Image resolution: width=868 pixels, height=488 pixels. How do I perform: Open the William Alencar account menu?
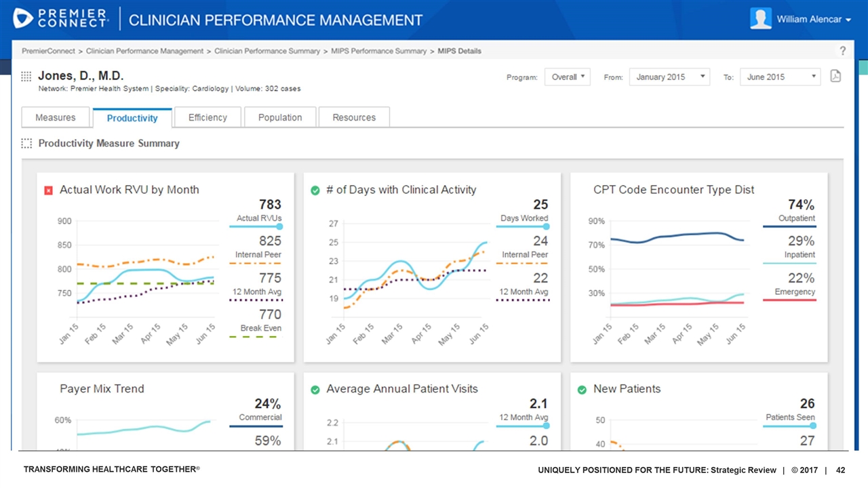(814, 20)
